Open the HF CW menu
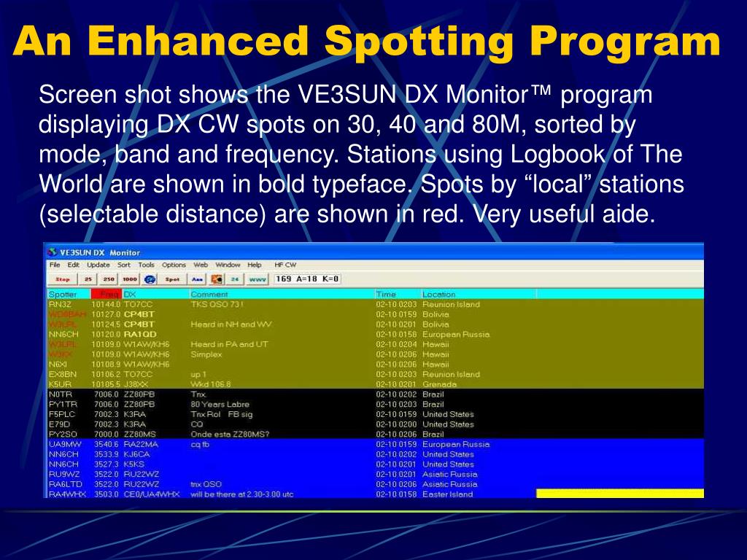Image resolution: width=747 pixels, height=560 pixels. 285,265
